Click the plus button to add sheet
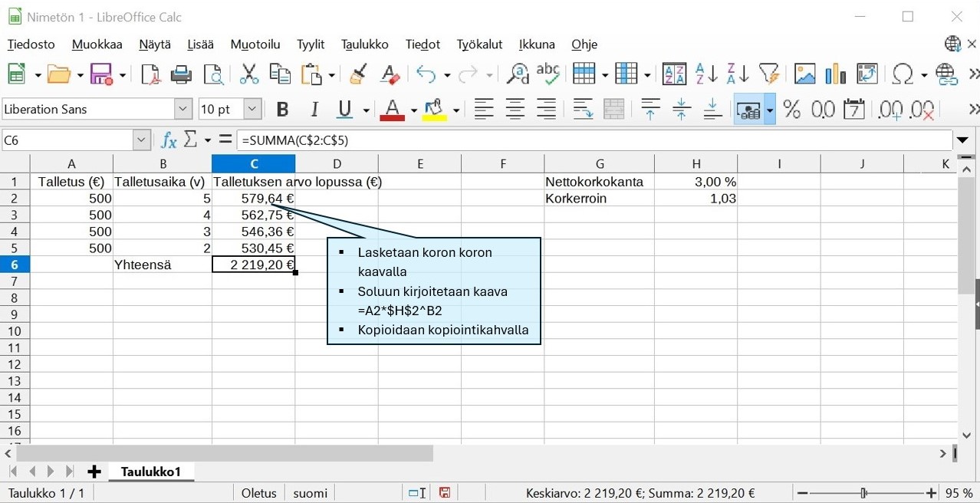Image resolution: width=980 pixels, height=503 pixels. pyautogui.click(x=94, y=472)
